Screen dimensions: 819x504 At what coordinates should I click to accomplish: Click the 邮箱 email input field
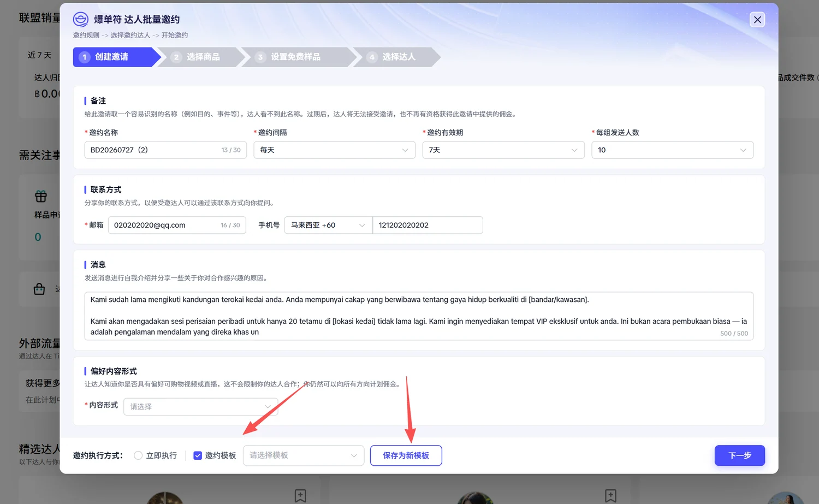tap(177, 225)
